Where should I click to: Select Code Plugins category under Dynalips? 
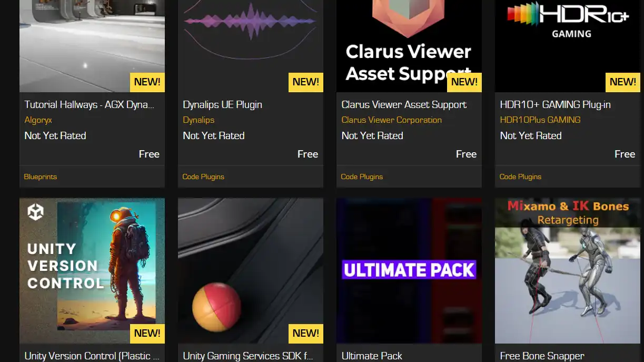coord(203,177)
